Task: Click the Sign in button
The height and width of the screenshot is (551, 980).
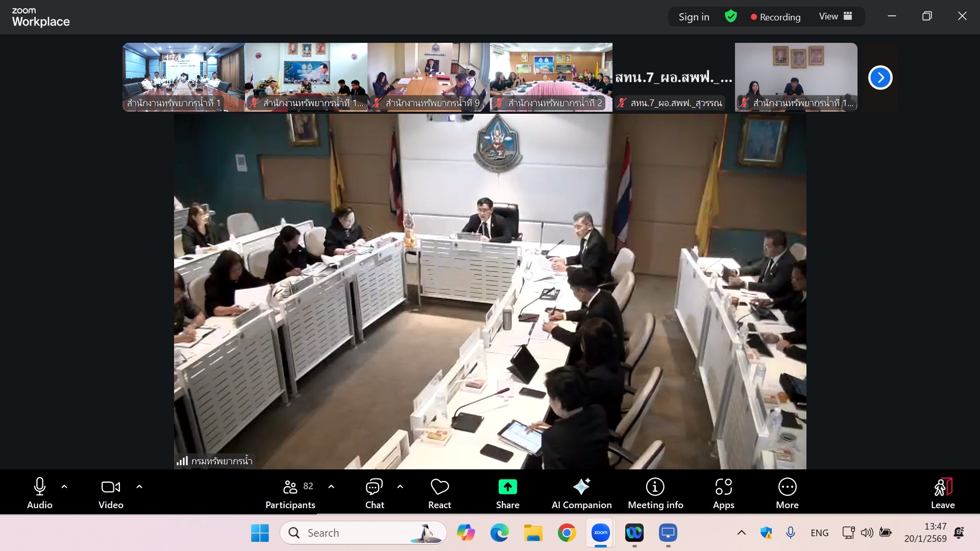Action: click(x=694, y=17)
